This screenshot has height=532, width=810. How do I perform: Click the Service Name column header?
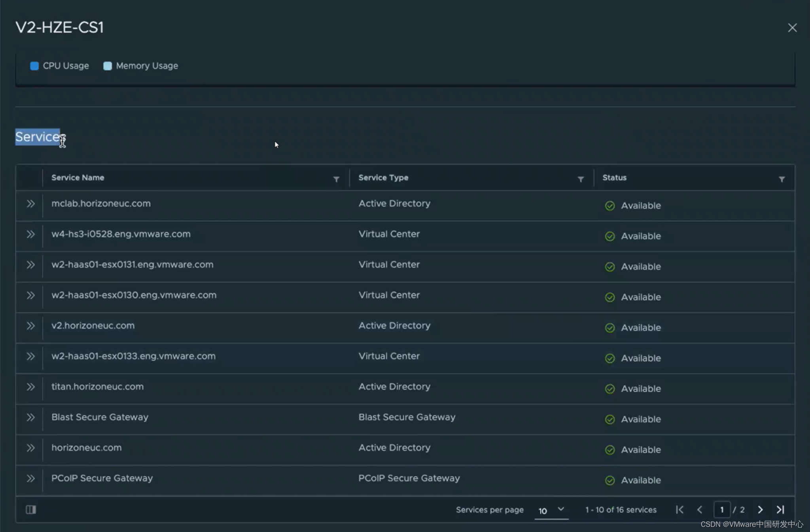tap(78, 178)
